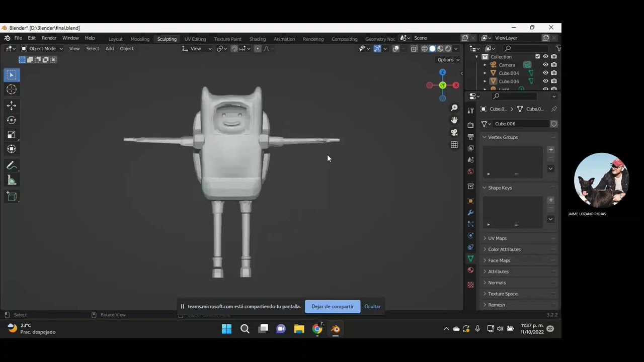
Task: Switch to solid viewport shading
Action: tap(432, 49)
